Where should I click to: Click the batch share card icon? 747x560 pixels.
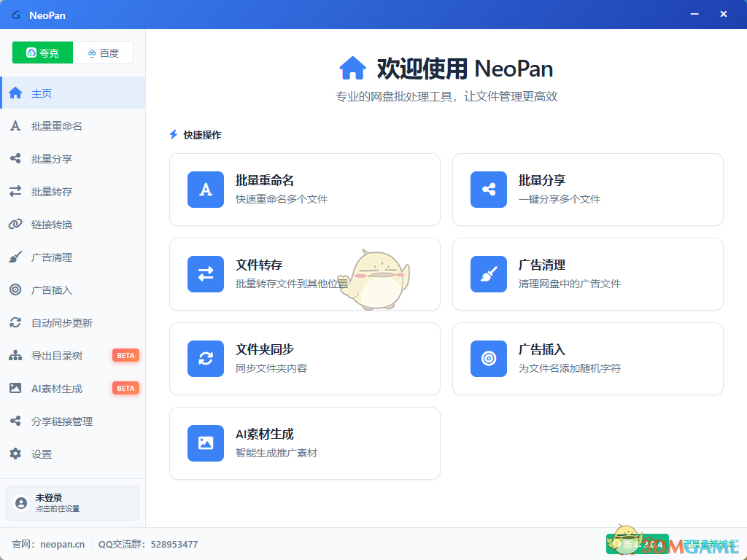[x=489, y=190]
